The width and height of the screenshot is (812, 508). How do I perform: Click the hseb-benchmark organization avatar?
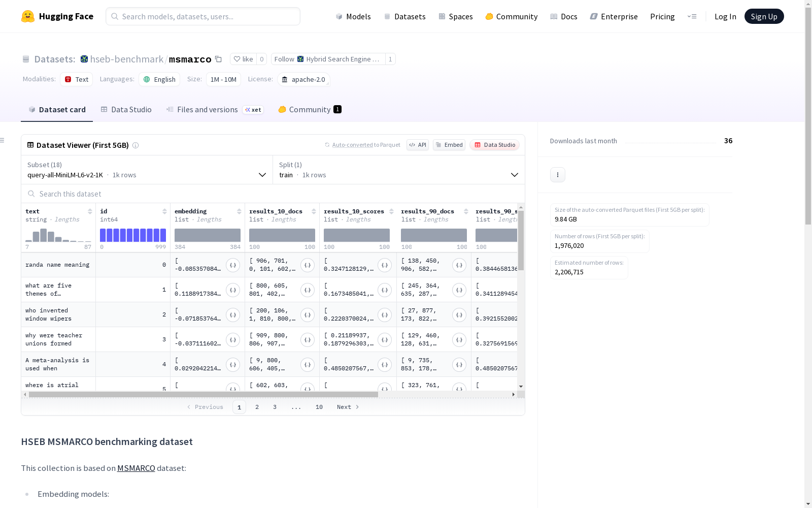(84, 59)
